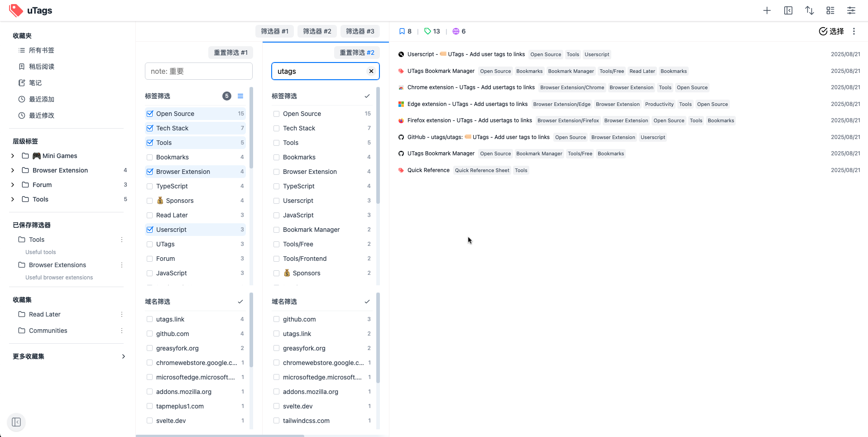Screen dimensions: 868x437
Task: Collapse 域名筛选 section in filter #1
Action: click(240, 302)
